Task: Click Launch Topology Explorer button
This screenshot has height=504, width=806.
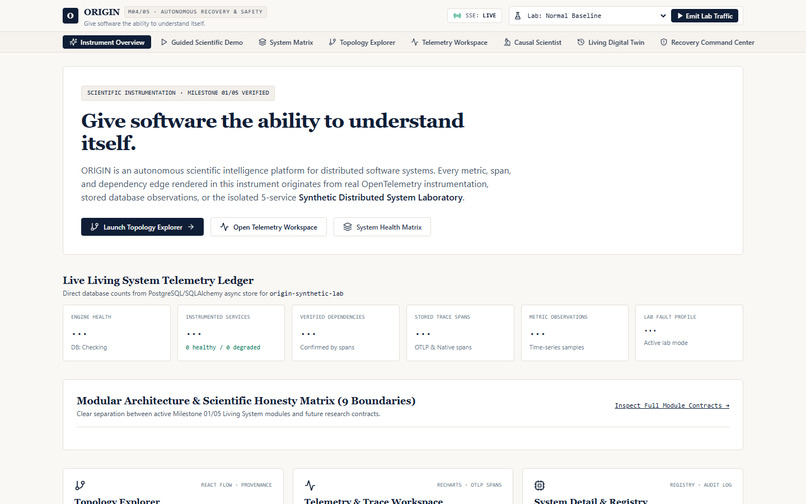Action: (x=142, y=227)
